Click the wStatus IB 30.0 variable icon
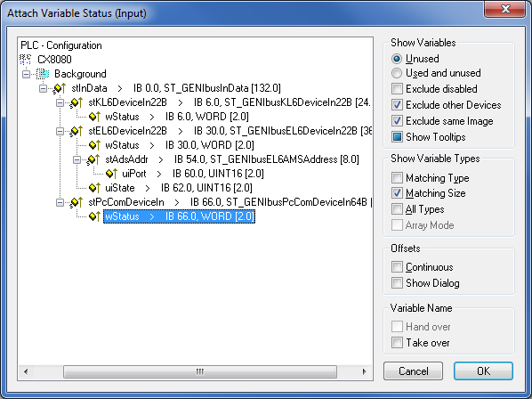This screenshot has width=532, height=399. (94, 145)
